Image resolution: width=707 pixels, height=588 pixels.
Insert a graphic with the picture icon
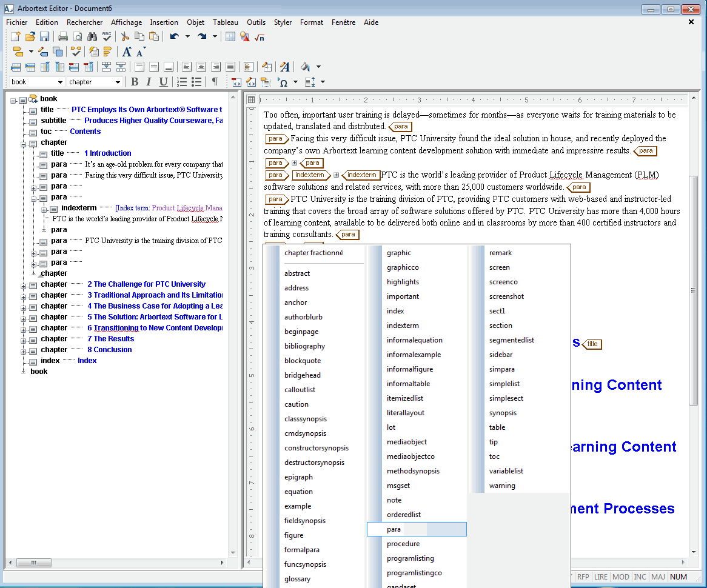point(245,37)
